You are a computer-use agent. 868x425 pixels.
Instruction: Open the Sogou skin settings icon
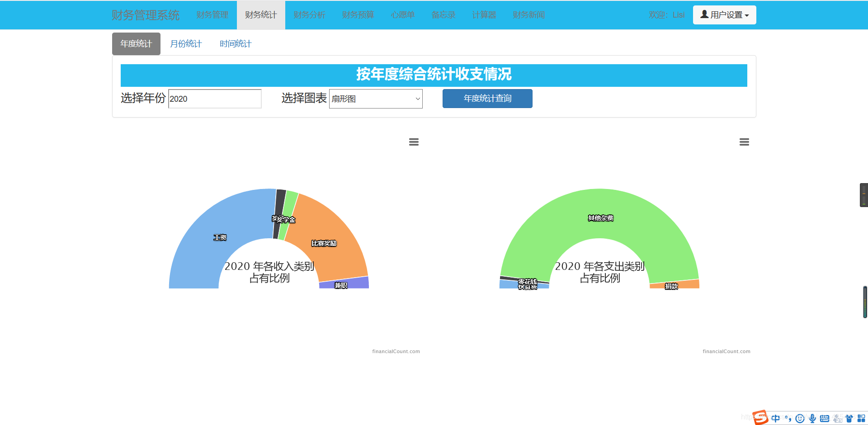point(849,418)
